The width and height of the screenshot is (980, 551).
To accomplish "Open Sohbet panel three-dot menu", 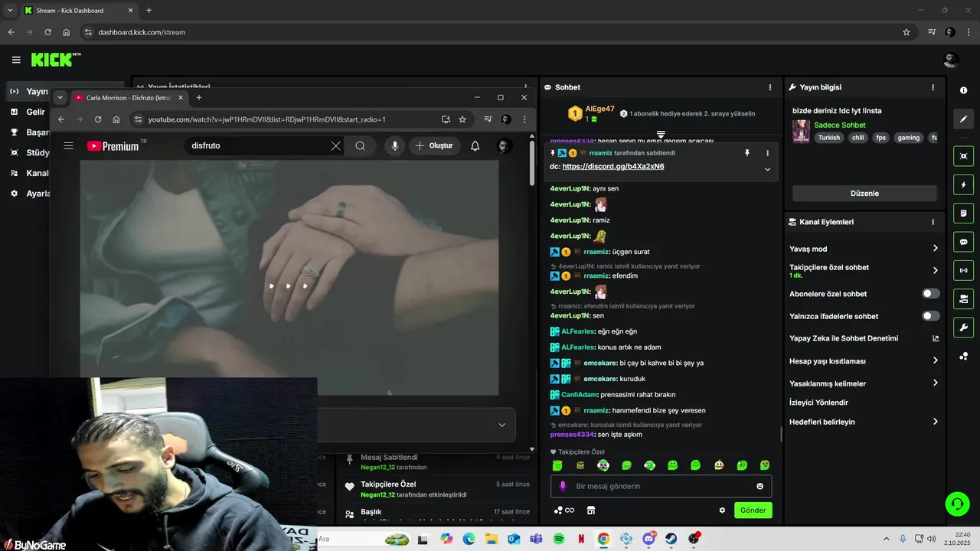I will pyautogui.click(x=770, y=87).
